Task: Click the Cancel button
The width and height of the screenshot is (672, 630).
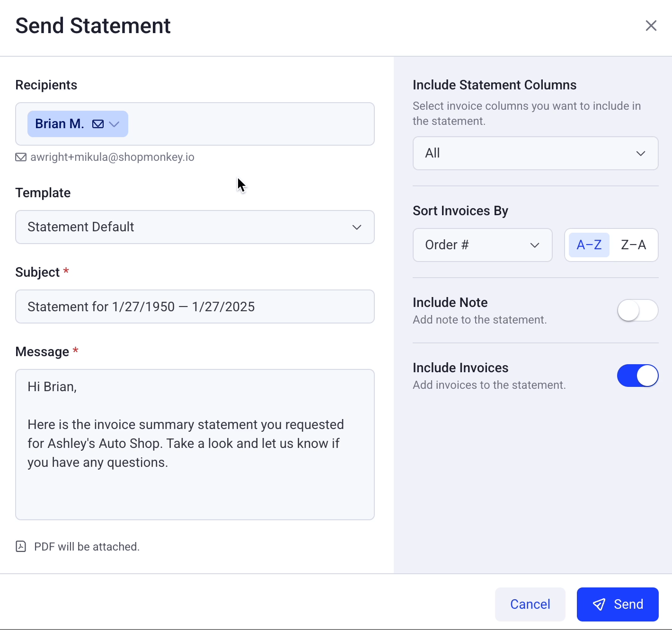Action: click(x=530, y=604)
